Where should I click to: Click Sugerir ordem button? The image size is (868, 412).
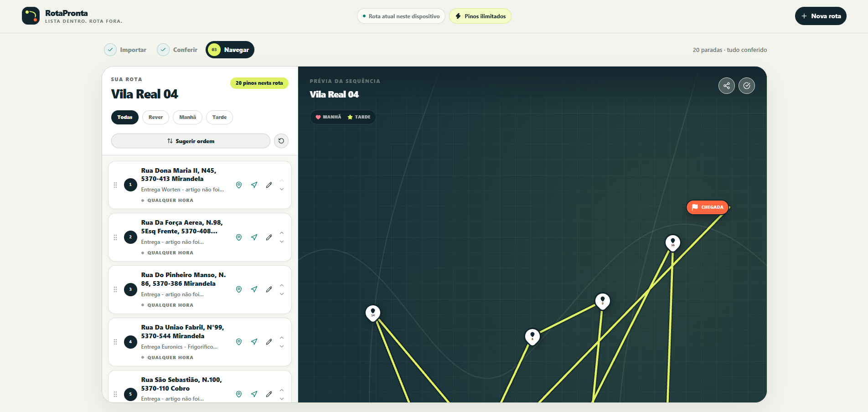[191, 141]
